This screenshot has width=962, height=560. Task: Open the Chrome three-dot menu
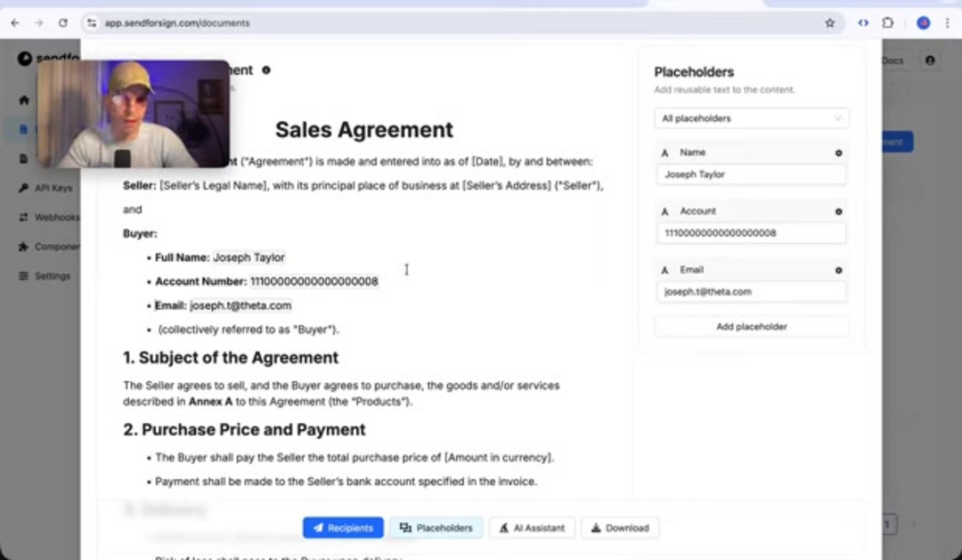coord(947,23)
